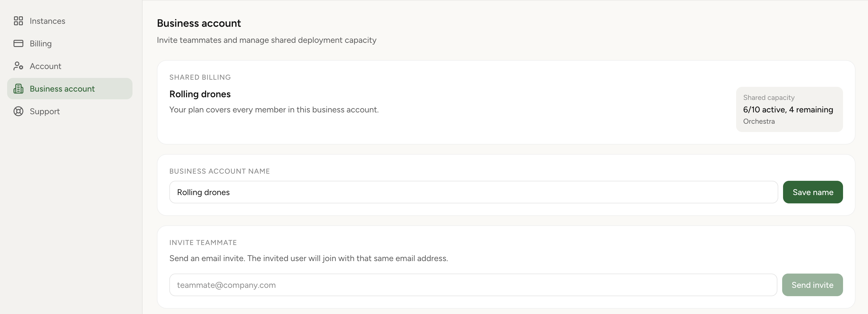Select the Business account sidebar entry
Screen dimensions: 868x314
[62, 88]
